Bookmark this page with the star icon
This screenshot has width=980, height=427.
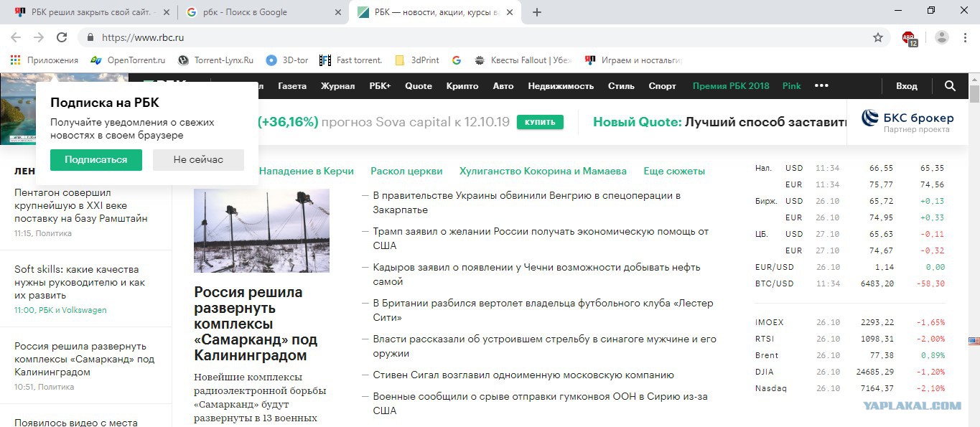[878, 37]
